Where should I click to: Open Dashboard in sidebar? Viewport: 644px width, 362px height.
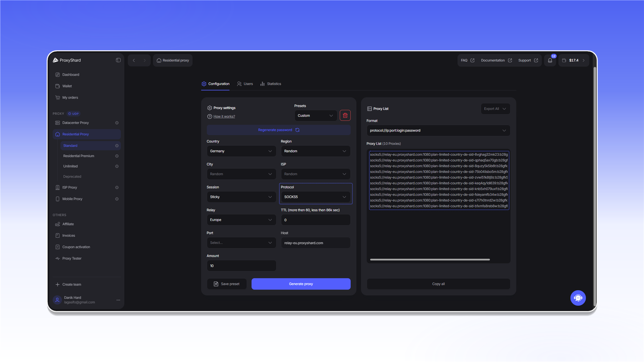(x=87, y=75)
